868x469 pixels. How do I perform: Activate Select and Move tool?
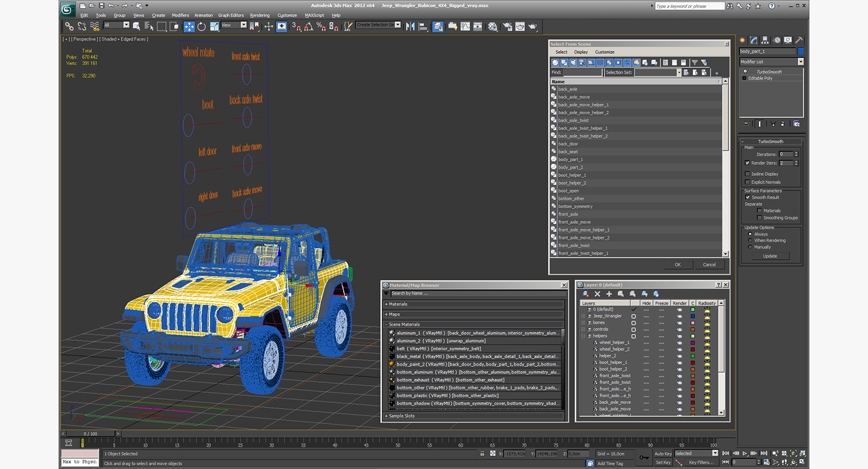point(189,26)
